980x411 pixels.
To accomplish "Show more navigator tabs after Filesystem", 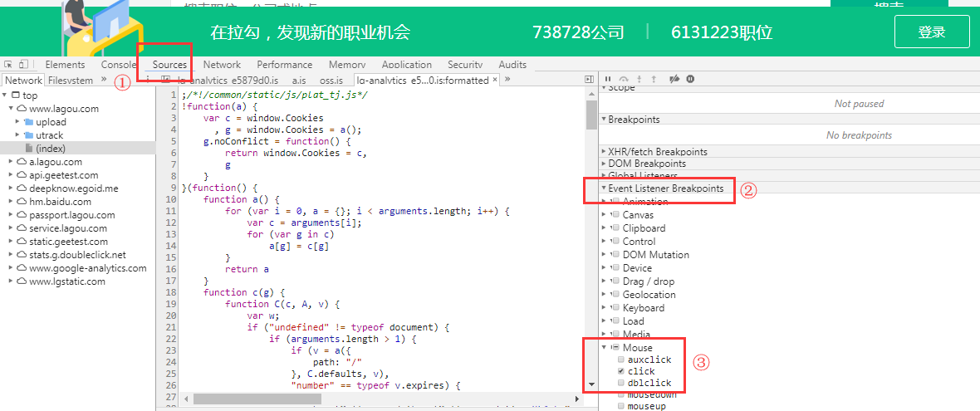I will pyautogui.click(x=104, y=80).
